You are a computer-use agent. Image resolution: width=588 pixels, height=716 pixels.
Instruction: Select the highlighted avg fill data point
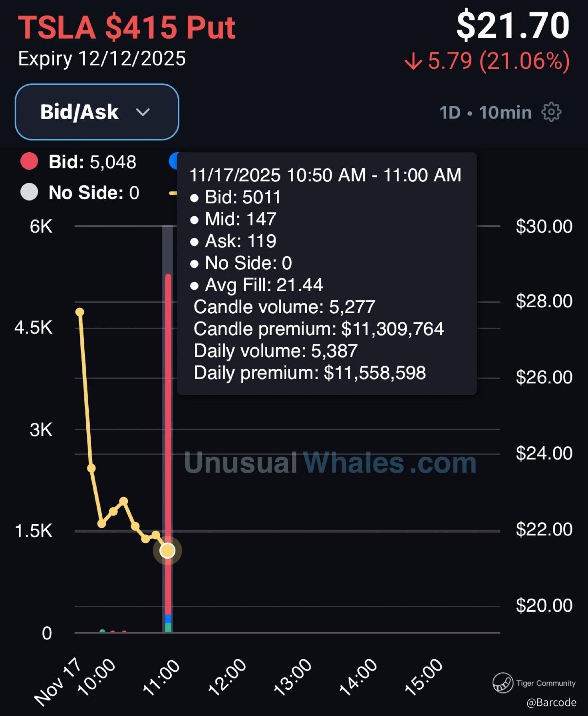click(x=167, y=551)
